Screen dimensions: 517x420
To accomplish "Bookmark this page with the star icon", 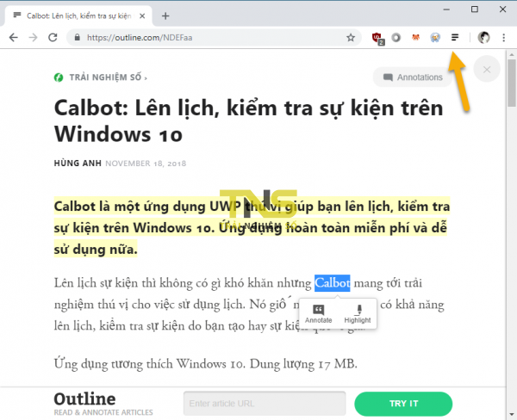I will click(x=351, y=38).
